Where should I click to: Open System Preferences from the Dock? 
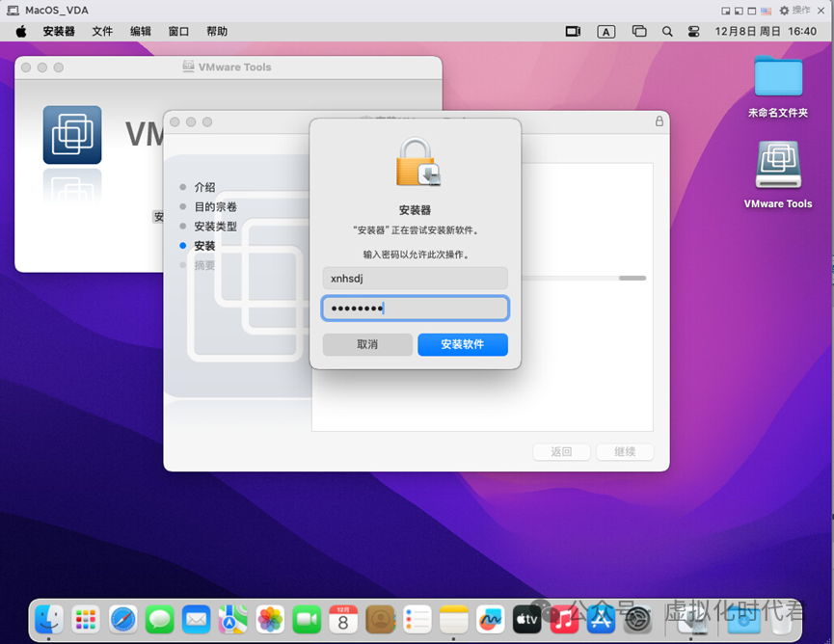pyautogui.click(x=637, y=619)
